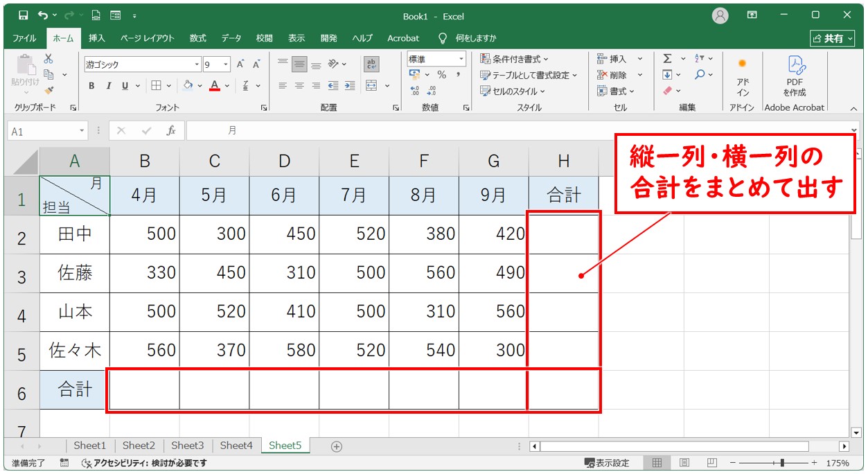Viewport: 868px width, 474px height.
Task: Open the Font Color dropdown arrow
Action: [229, 86]
